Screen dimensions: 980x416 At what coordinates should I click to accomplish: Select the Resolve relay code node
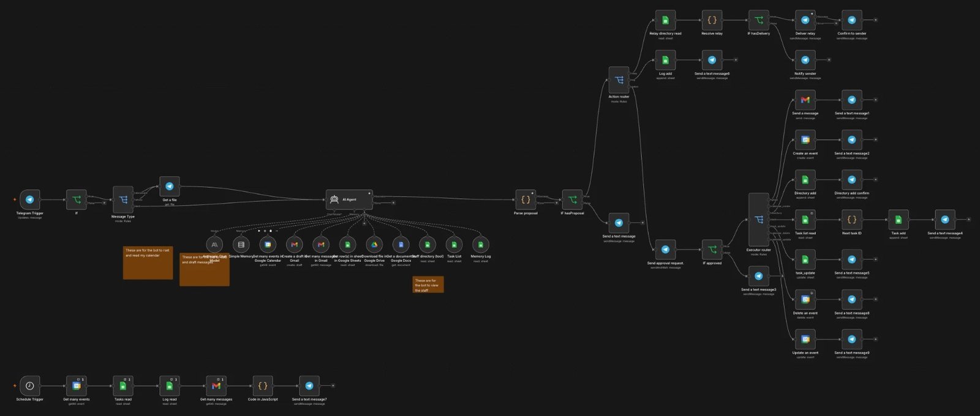pos(712,20)
